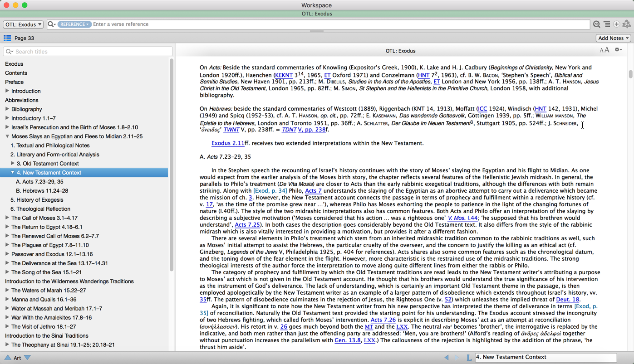The width and height of the screenshot is (634, 364).
Task: Follow the KEKNT abbreviation link
Action: tap(284, 75)
